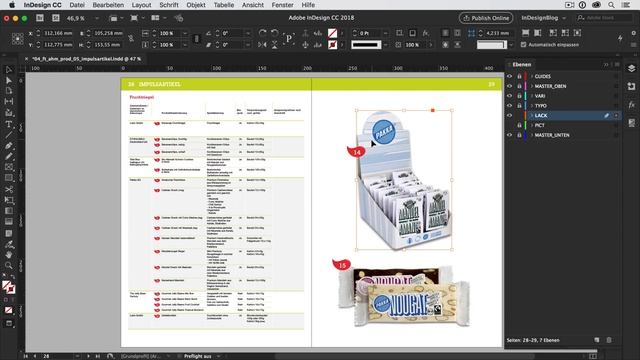Click rotate 90° counter-clockwise icon
This screenshot has height=360, width=640.
tap(275, 33)
